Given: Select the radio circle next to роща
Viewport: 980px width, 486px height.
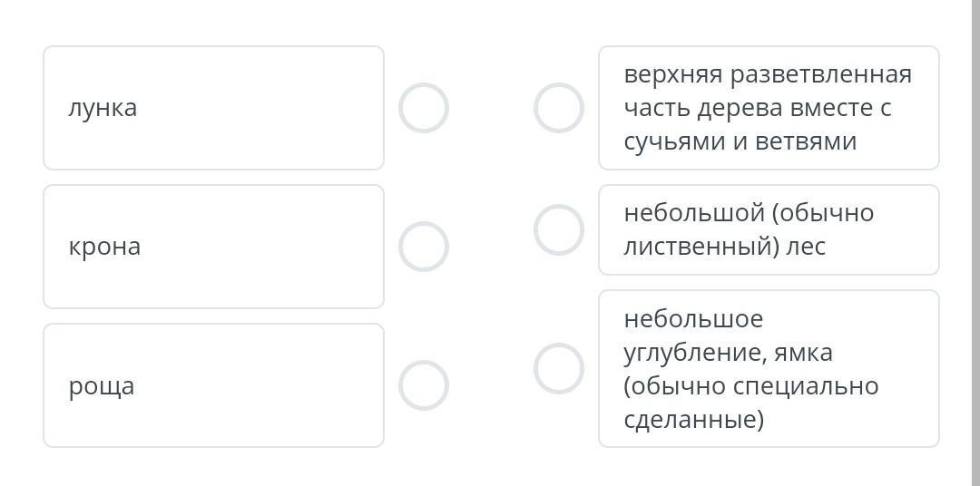Looking at the screenshot, I should click(424, 385).
